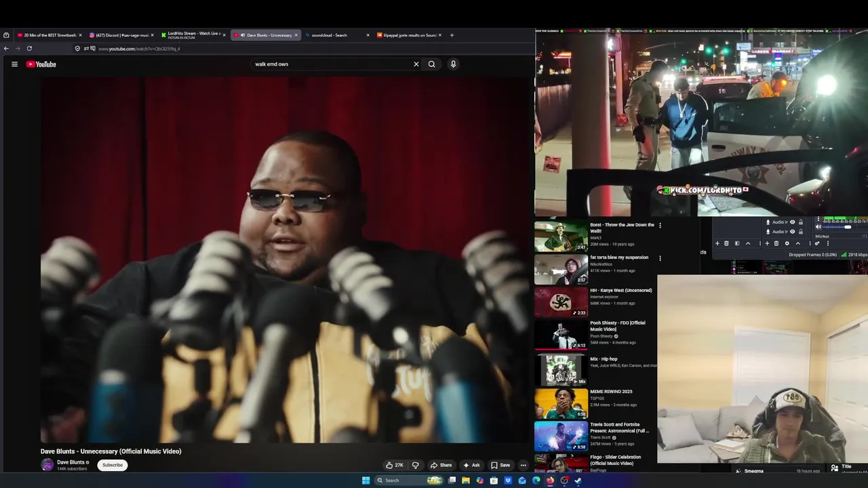Mute the OBS audio mixer speaker icon

click(818, 226)
